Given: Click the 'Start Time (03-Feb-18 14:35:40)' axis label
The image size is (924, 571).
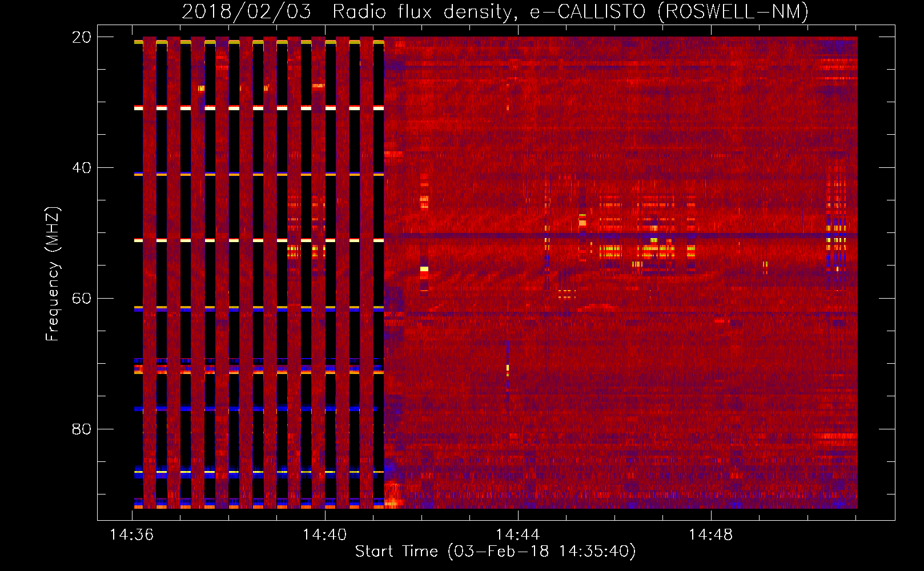Looking at the screenshot, I should point(495,552).
